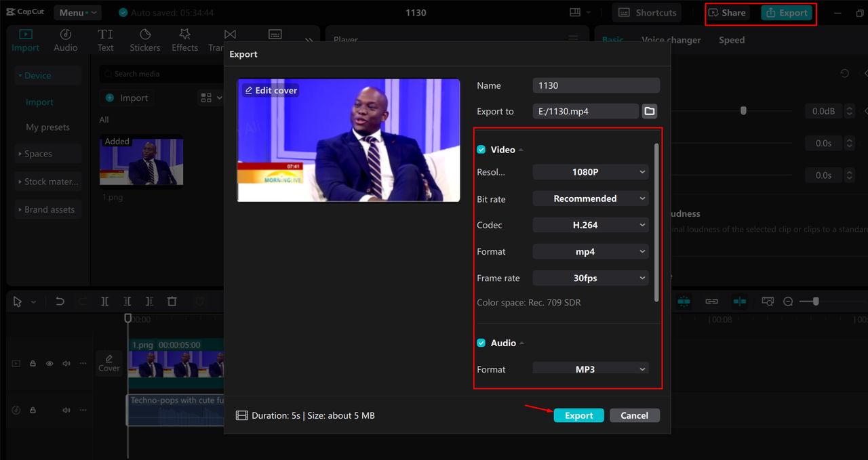Open video track more options dots

83,364
